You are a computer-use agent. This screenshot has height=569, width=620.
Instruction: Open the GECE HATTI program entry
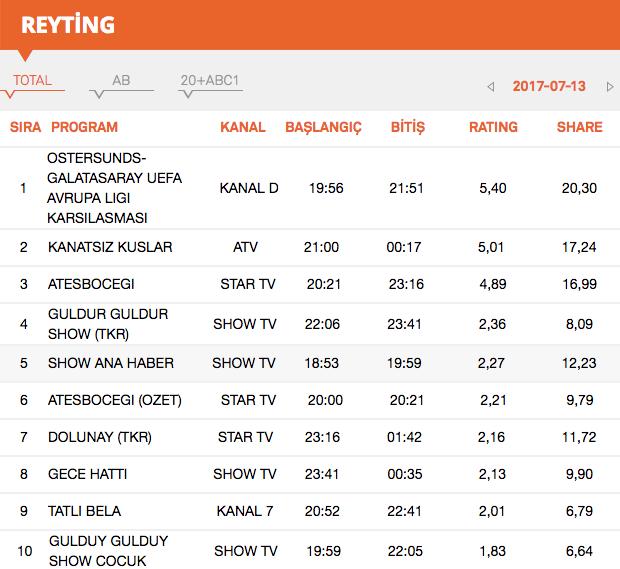(x=310, y=474)
